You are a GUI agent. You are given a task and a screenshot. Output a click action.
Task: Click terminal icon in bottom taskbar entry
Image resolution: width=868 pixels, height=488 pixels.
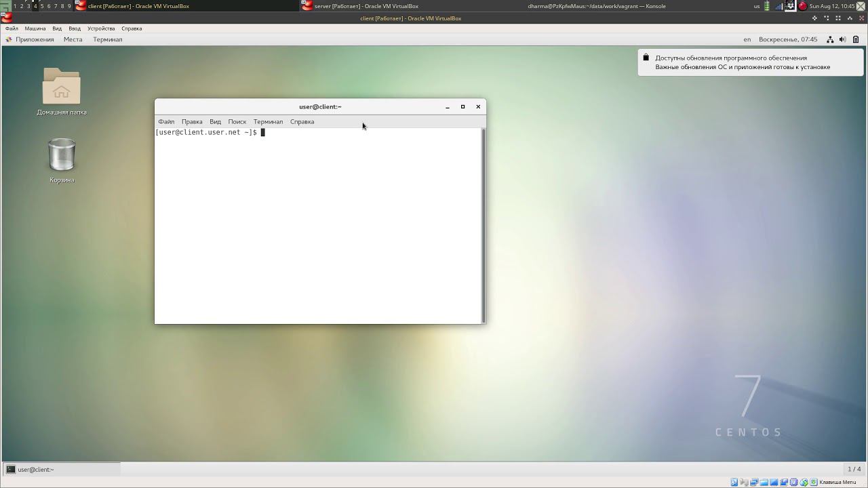(x=11, y=469)
